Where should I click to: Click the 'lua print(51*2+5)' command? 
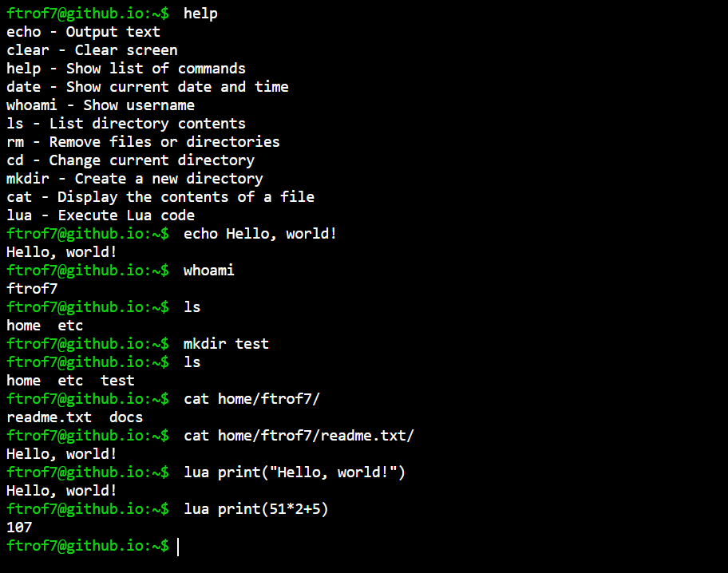[x=255, y=509]
